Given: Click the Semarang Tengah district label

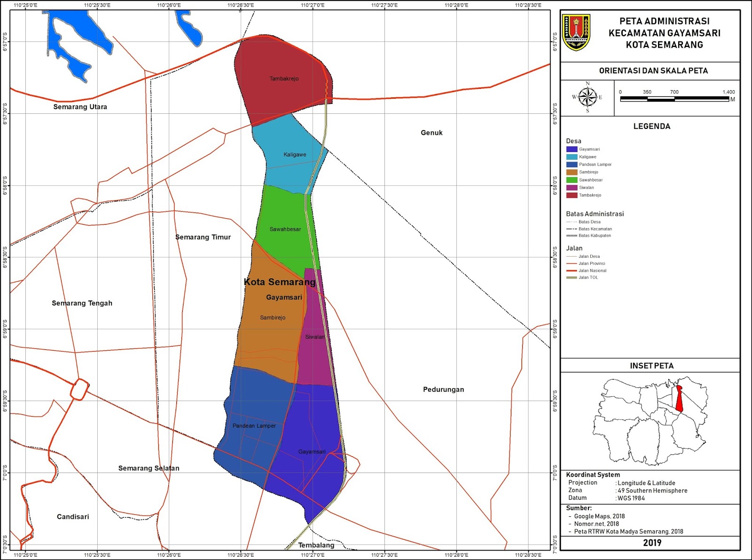Looking at the screenshot, I should tap(82, 303).
